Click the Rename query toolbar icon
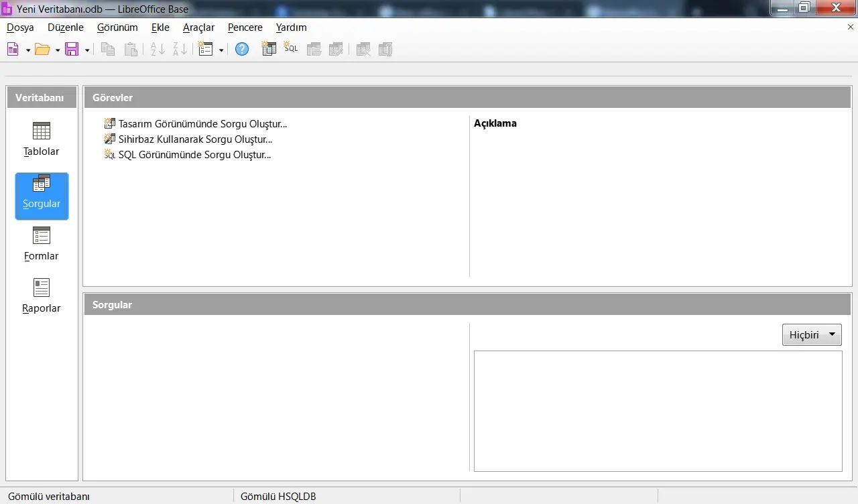Screen dimensions: 858x504 pyautogui.click(x=385, y=49)
